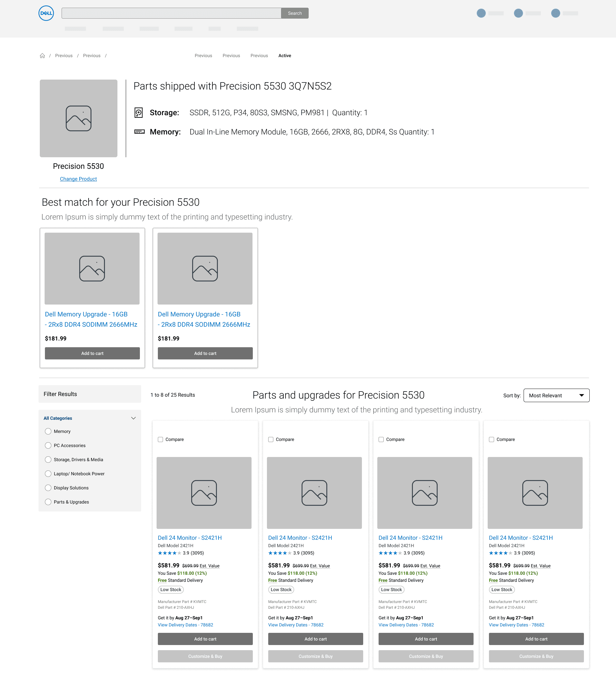Click the star rating on the second monitor card
Viewport: 616px width, 689px height.
[x=280, y=553]
